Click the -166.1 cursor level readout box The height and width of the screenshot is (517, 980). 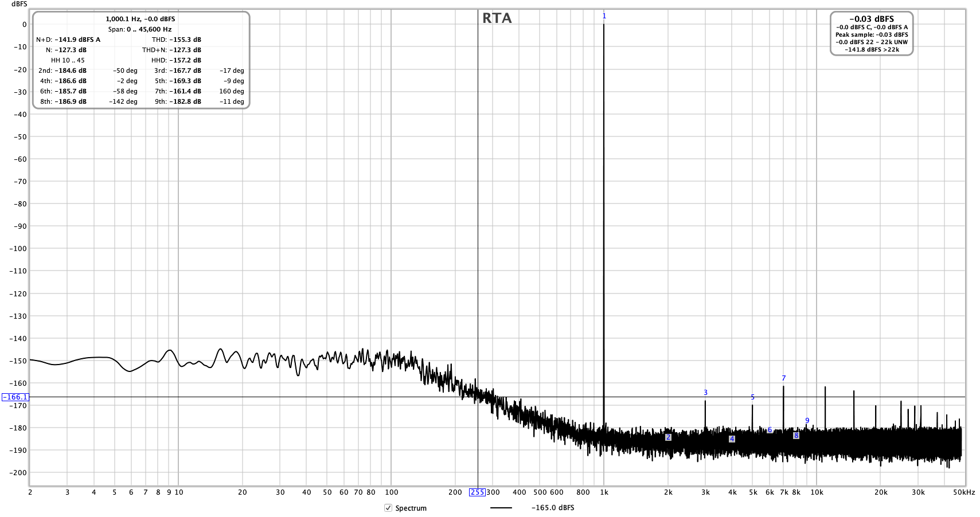click(15, 397)
